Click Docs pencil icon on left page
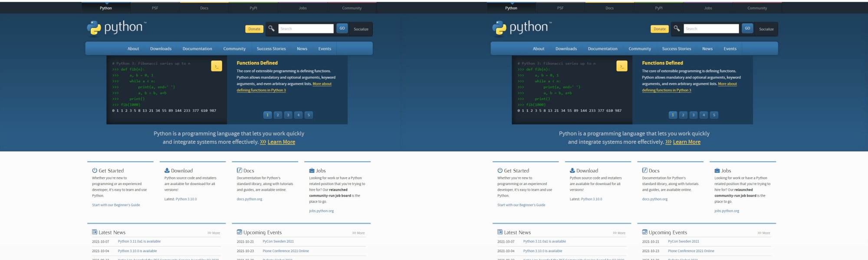 240,170
